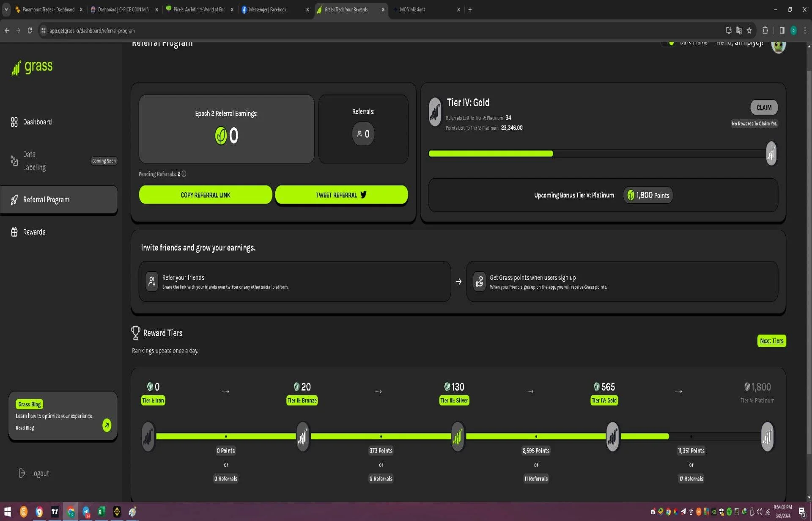
Task: Copy the referral link
Action: [x=206, y=195]
